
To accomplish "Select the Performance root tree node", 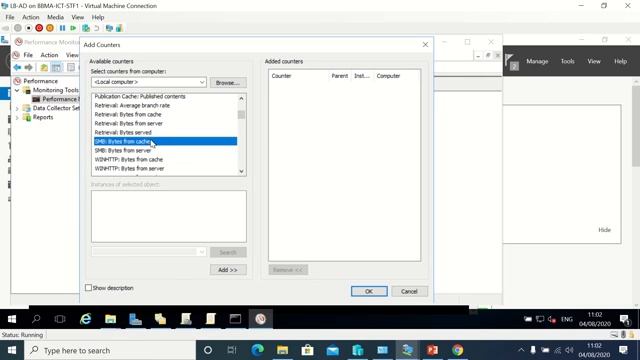I will click(x=40, y=81).
